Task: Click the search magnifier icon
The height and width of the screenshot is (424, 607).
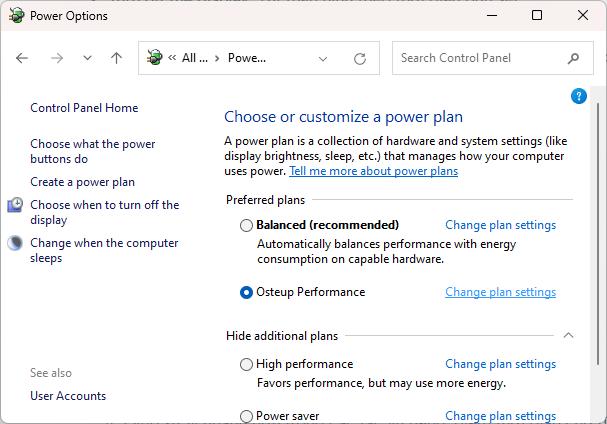Action: [x=574, y=58]
